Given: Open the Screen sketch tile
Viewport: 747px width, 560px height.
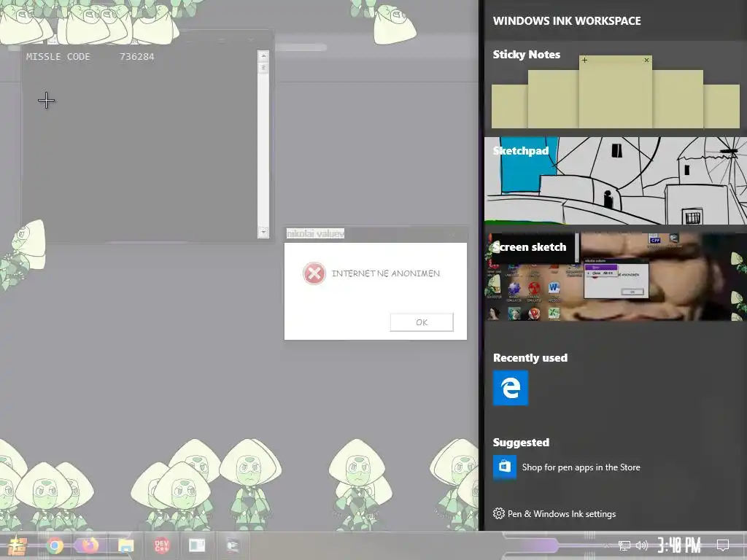Looking at the screenshot, I should tap(616, 276).
